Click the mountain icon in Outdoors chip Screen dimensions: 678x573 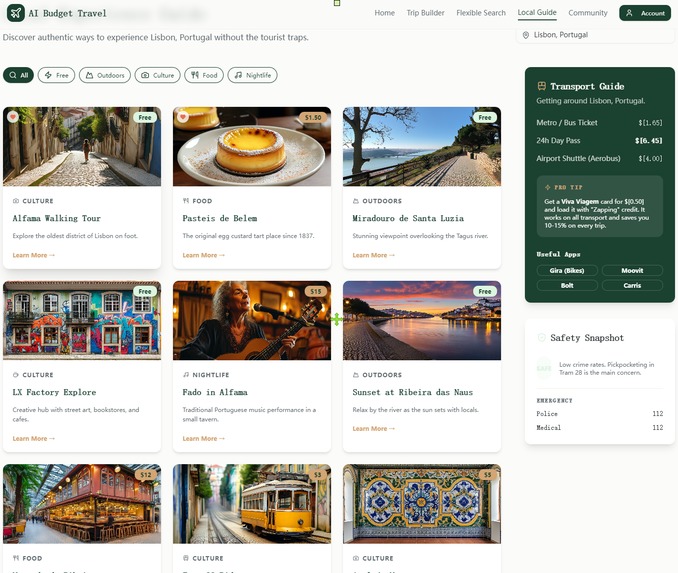pyautogui.click(x=90, y=75)
